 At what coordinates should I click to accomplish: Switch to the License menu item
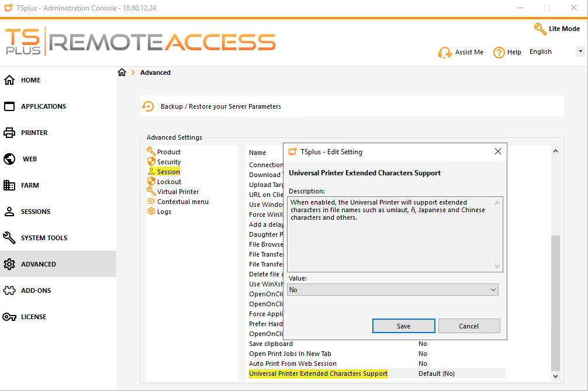[33, 317]
